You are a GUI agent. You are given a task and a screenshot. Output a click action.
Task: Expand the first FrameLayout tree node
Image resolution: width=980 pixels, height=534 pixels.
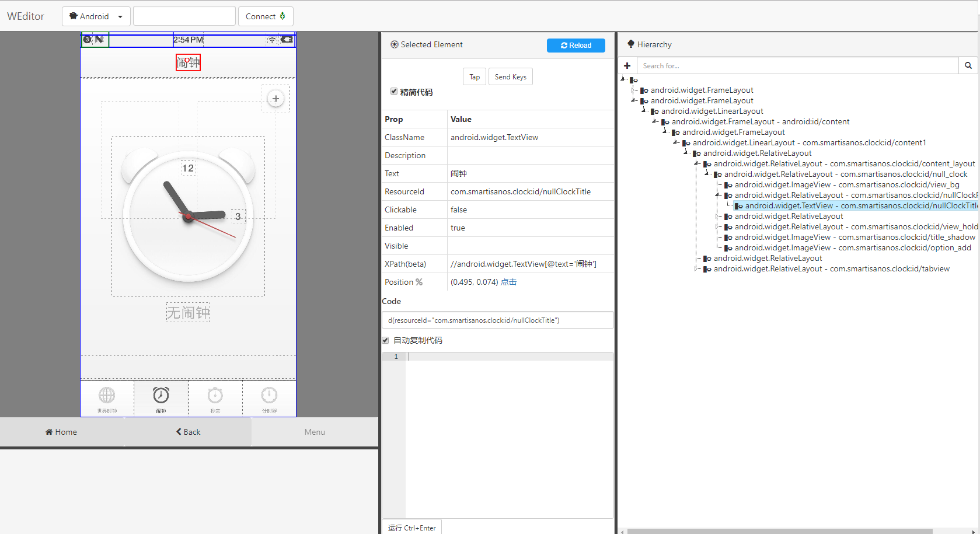(x=634, y=90)
